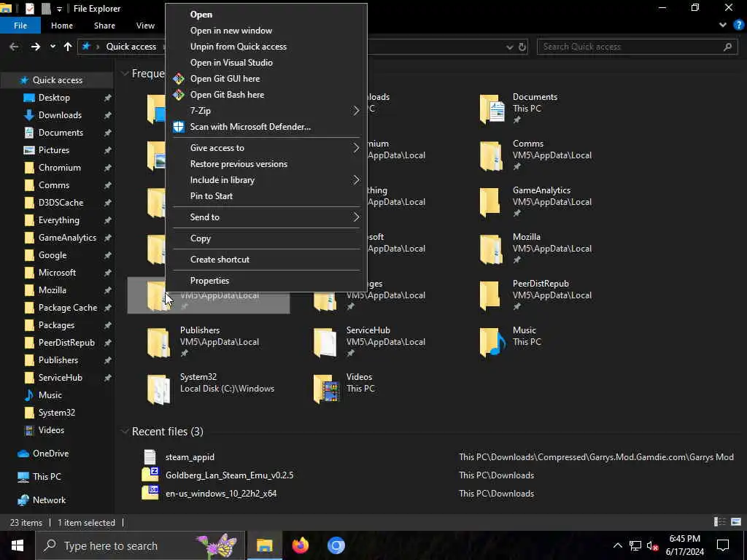
Task: Choose Open Git GUI here
Action: [x=225, y=79]
